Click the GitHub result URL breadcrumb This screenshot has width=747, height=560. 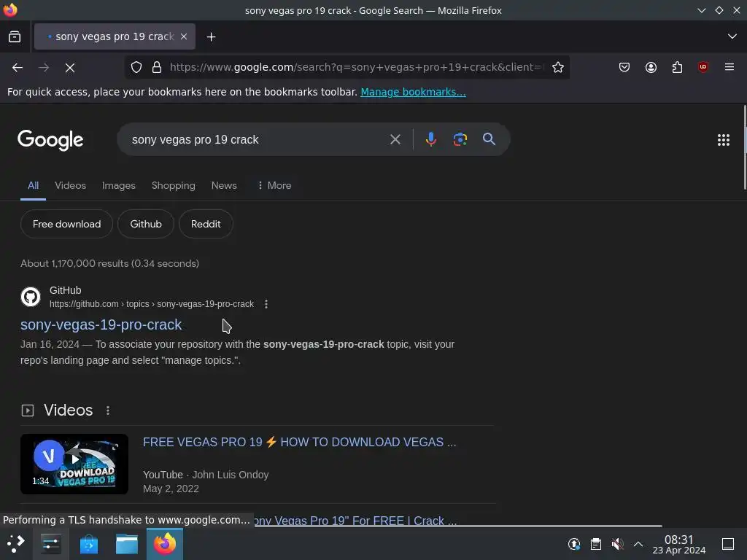point(152,304)
